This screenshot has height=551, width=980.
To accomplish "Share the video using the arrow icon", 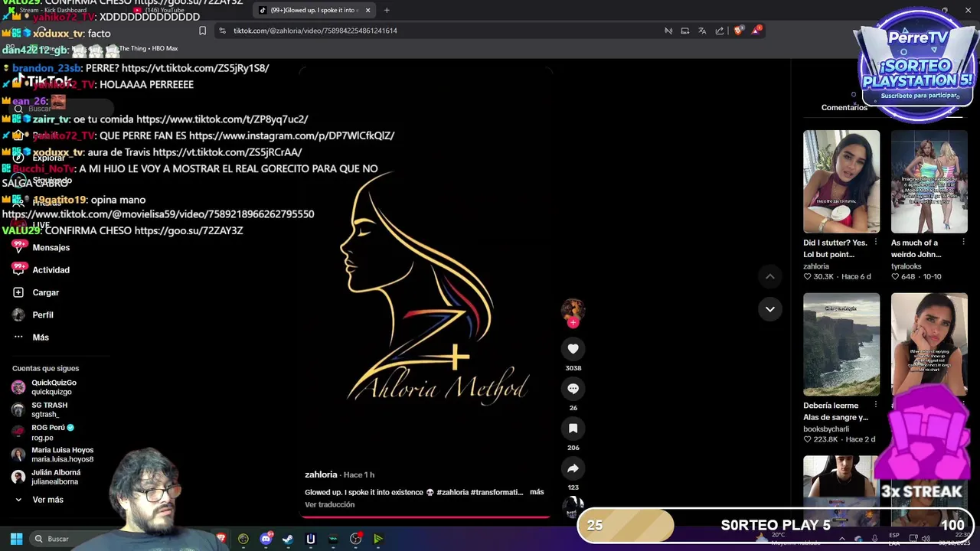I will click(x=573, y=468).
